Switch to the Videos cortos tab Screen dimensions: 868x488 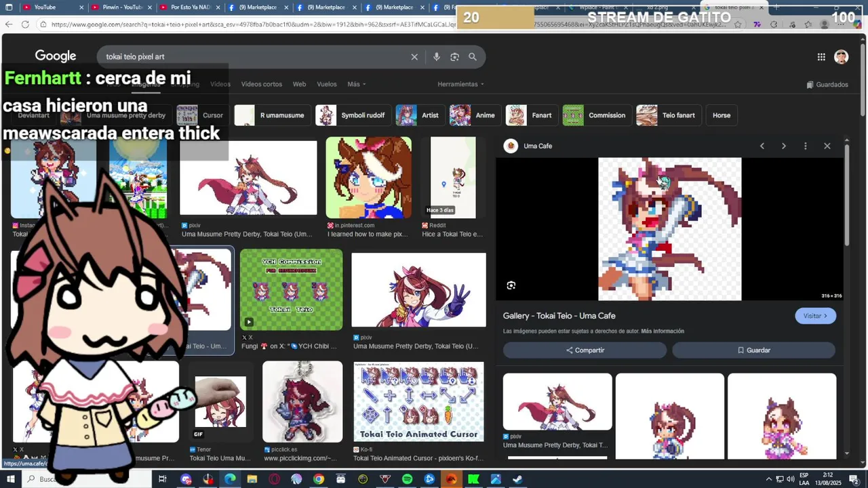coord(262,84)
